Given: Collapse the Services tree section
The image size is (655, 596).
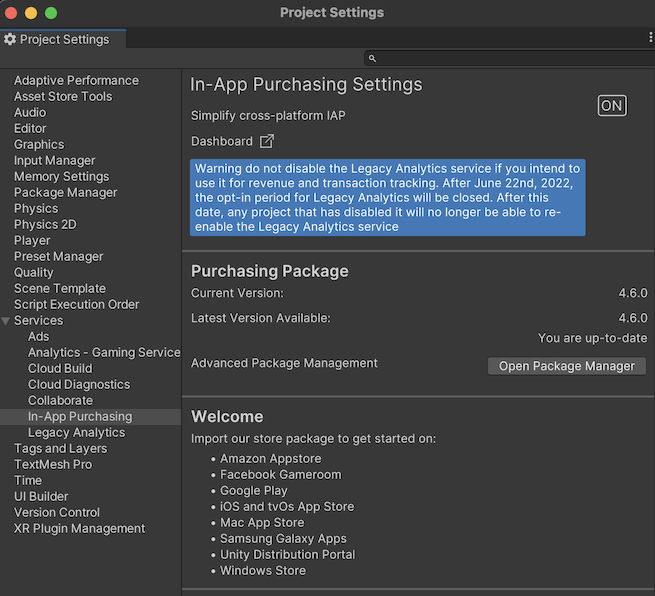Looking at the screenshot, I should click(7, 321).
